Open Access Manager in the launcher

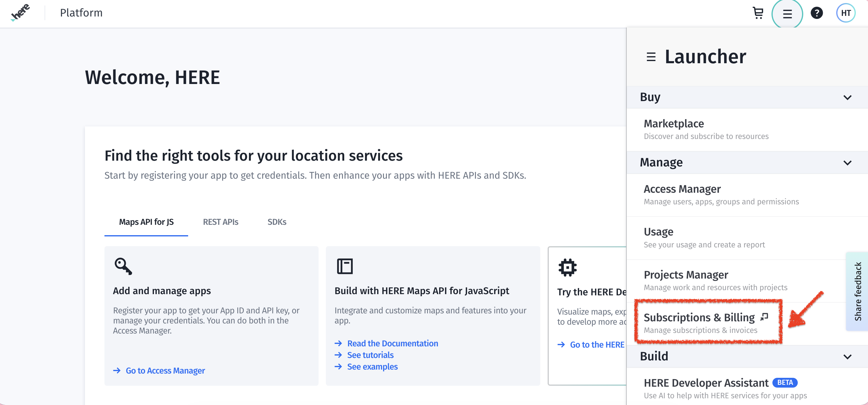747,195
